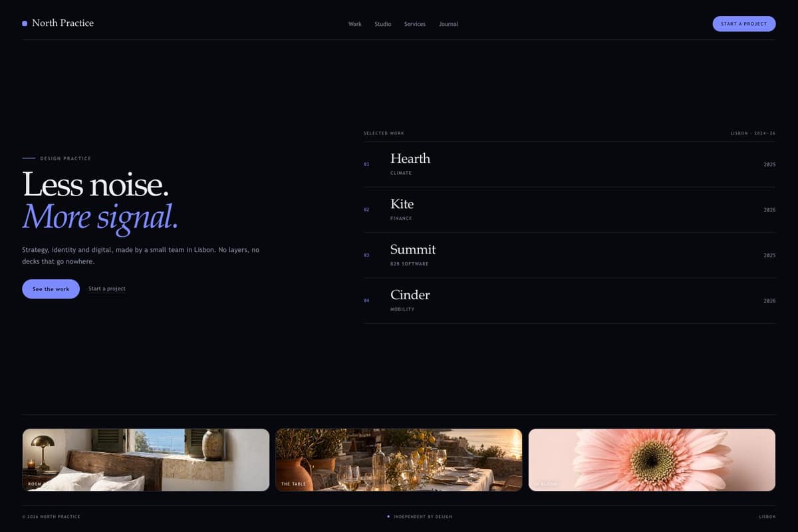
Task: Open the Hearth project
Action: coord(569,164)
